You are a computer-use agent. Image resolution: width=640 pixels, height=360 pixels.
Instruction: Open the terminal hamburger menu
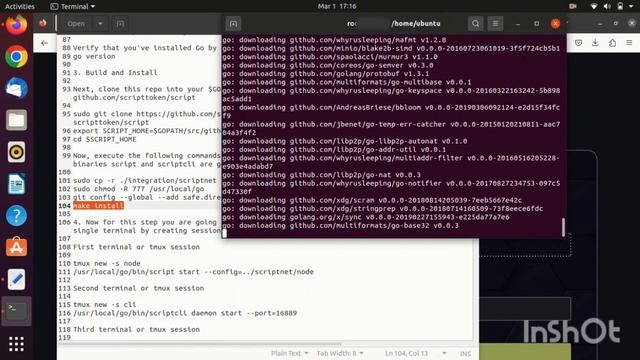(x=495, y=24)
